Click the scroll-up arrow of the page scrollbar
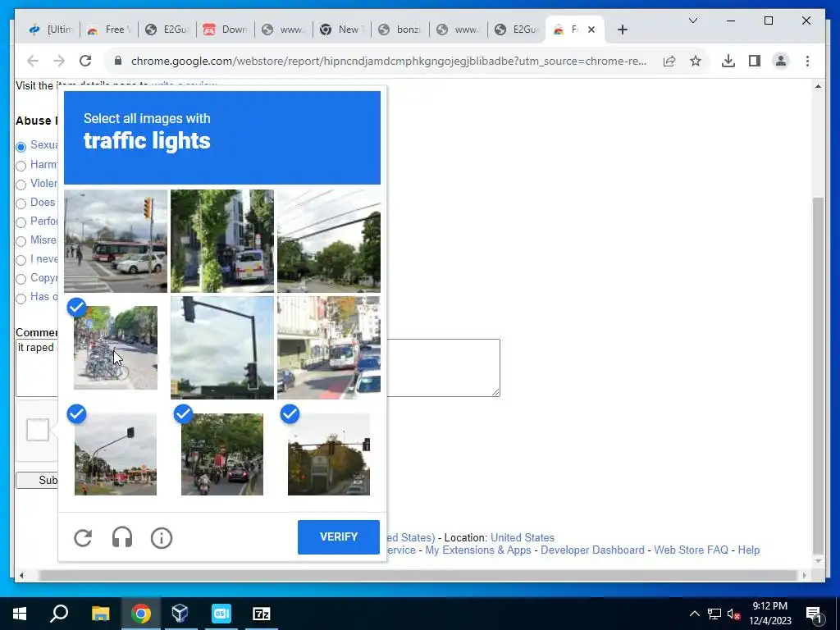The image size is (840, 630). coord(818,85)
